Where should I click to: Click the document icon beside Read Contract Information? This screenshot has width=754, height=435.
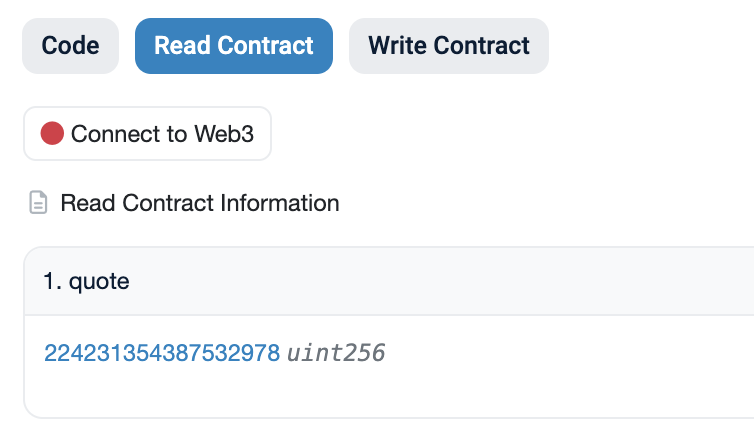click(38, 204)
